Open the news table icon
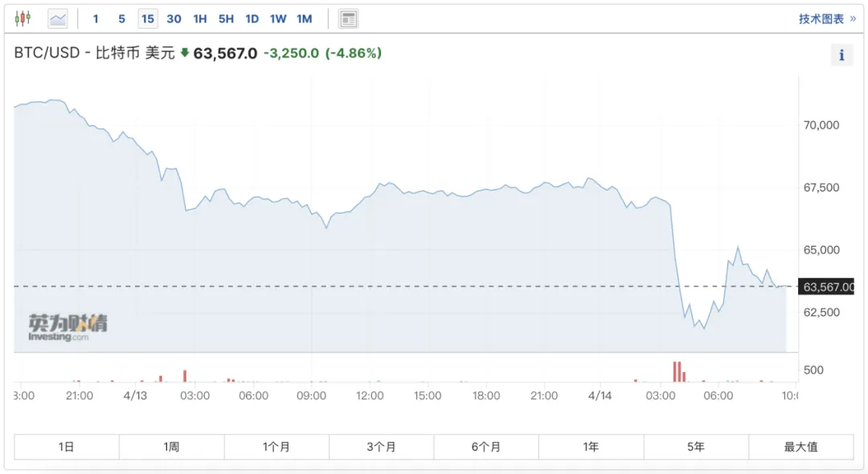Screen dimensions: 868x474 (348, 18)
